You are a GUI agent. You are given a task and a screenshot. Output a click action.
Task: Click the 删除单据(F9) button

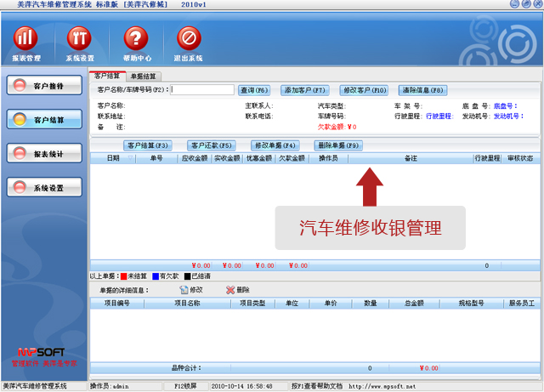(x=338, y=145)
